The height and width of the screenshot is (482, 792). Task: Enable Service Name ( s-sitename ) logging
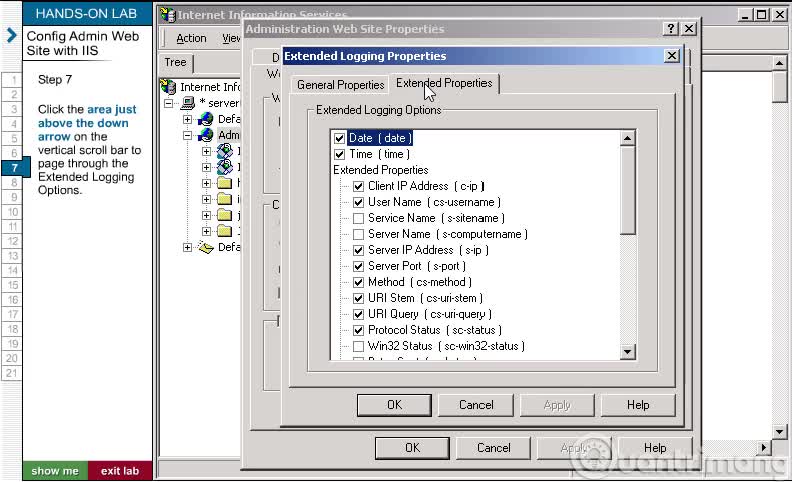pos(358,218)
